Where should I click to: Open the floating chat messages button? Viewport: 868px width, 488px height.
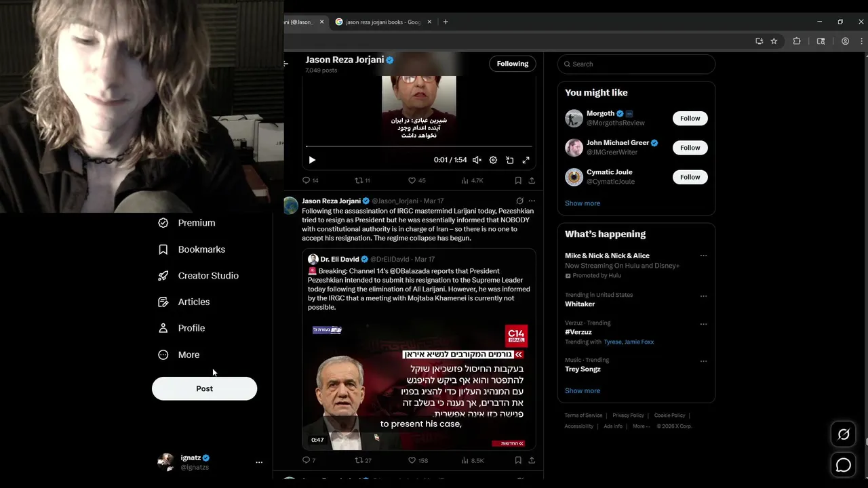pos(844,465)
